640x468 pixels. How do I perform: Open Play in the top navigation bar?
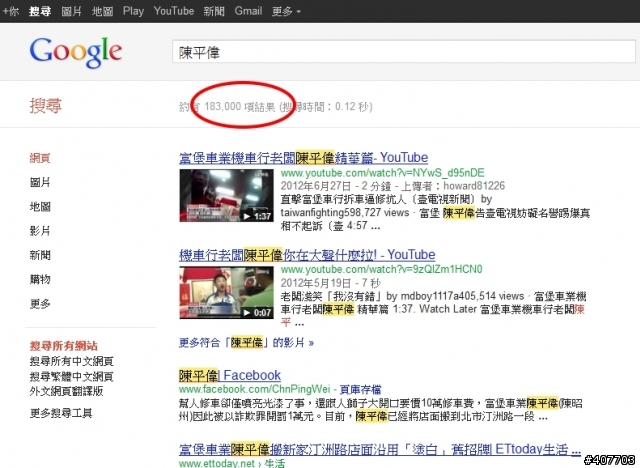point(133,11)
